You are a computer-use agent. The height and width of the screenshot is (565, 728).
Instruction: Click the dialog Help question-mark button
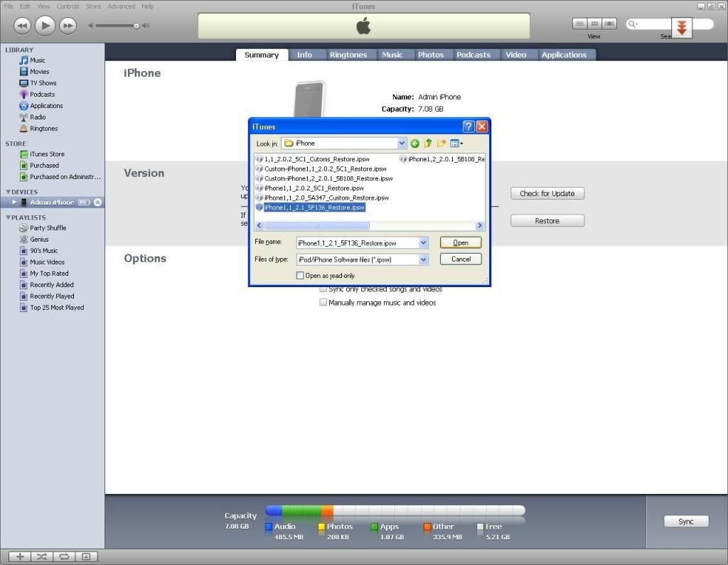pos(469,127)
